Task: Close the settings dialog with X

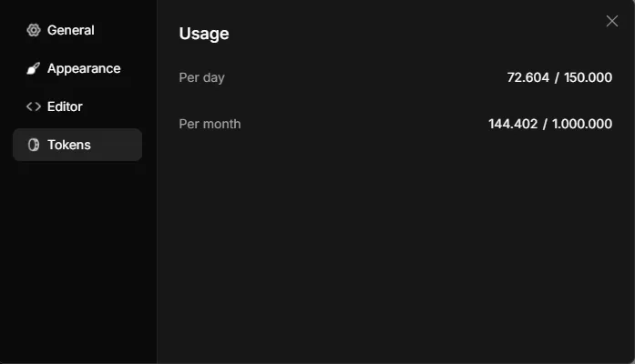Action: (612, 21)
